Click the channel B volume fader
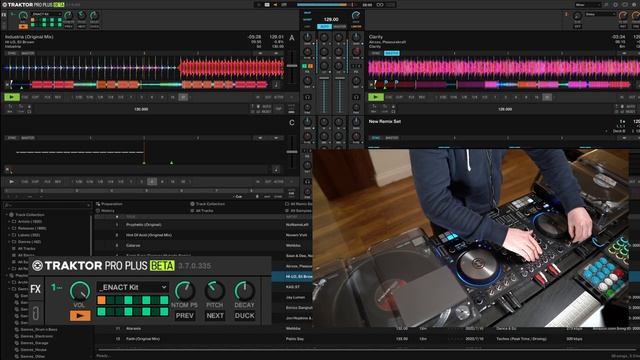The width and height of the screenshot is (640, 360). (x=339, y=78)
